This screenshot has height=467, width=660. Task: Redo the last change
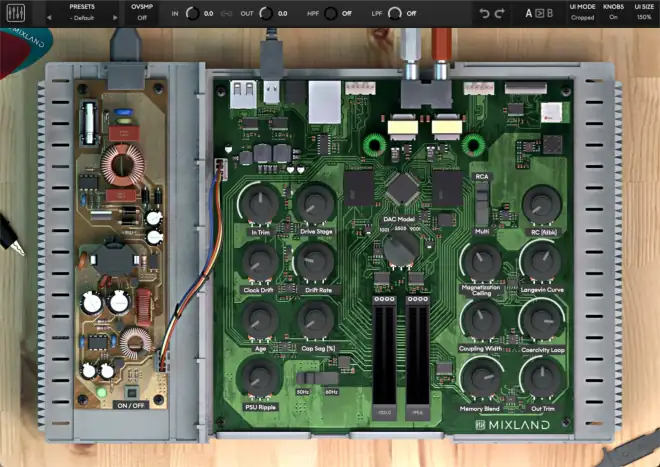pos(500,13)
